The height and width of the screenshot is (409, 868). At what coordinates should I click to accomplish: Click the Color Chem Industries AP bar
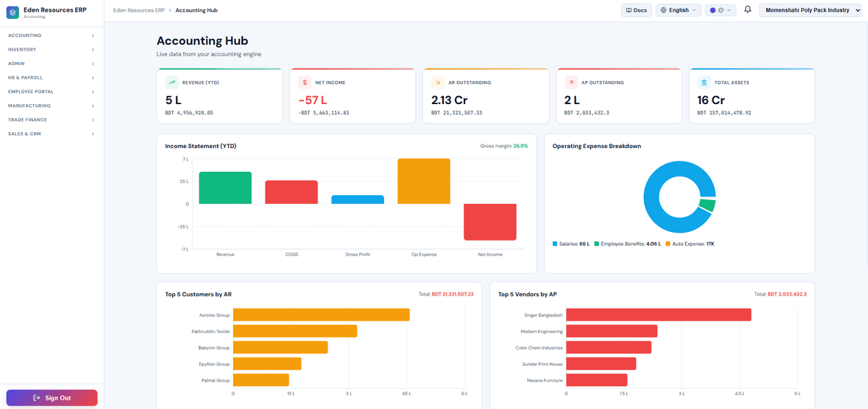609,348
